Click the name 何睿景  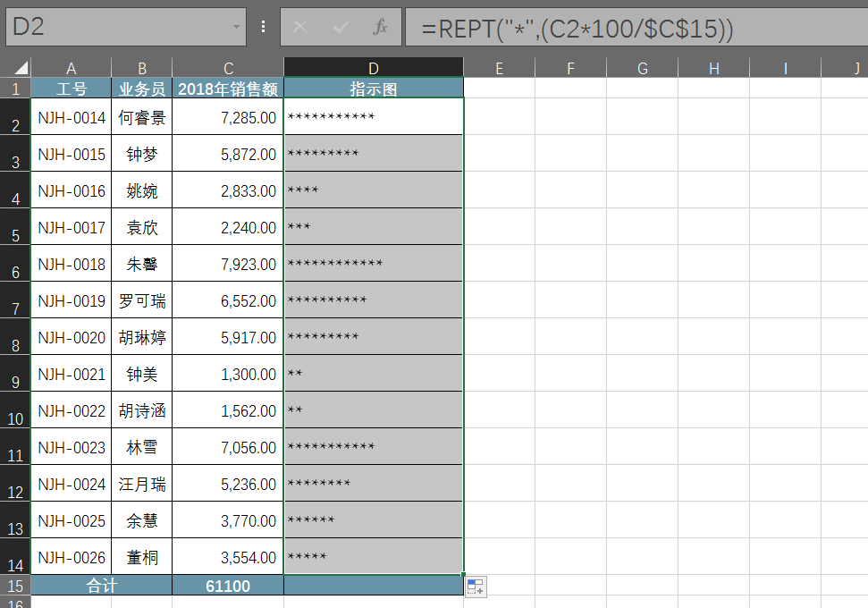coord(142,117)
